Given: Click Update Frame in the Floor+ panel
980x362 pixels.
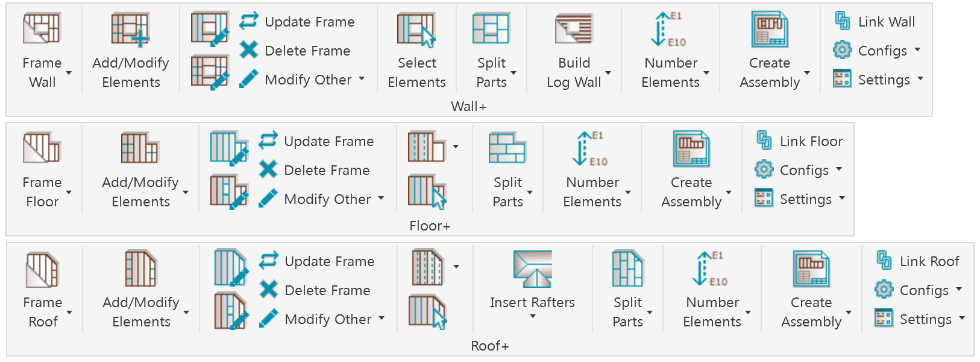Looking at the screenshot, I should [316, 141].
